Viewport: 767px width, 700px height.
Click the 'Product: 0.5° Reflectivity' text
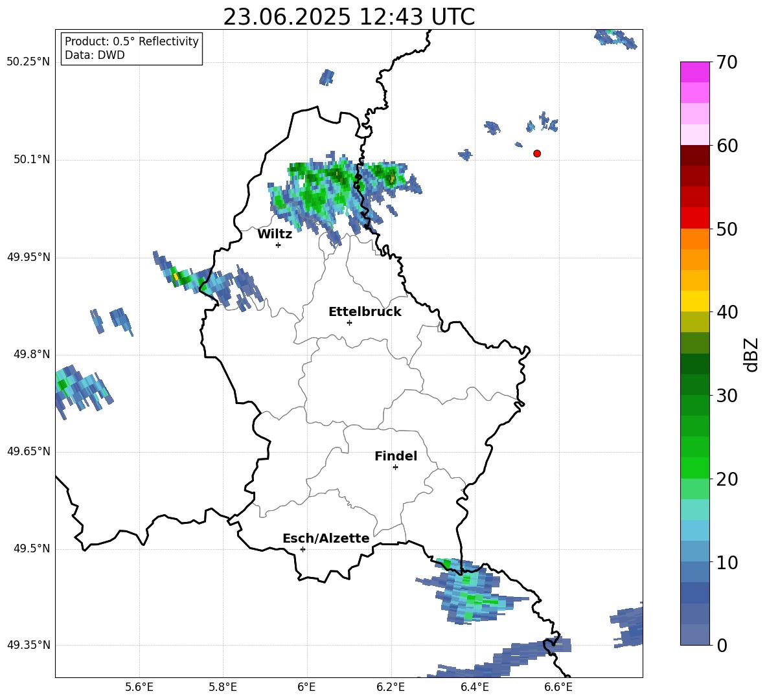[x=132, y=41]
